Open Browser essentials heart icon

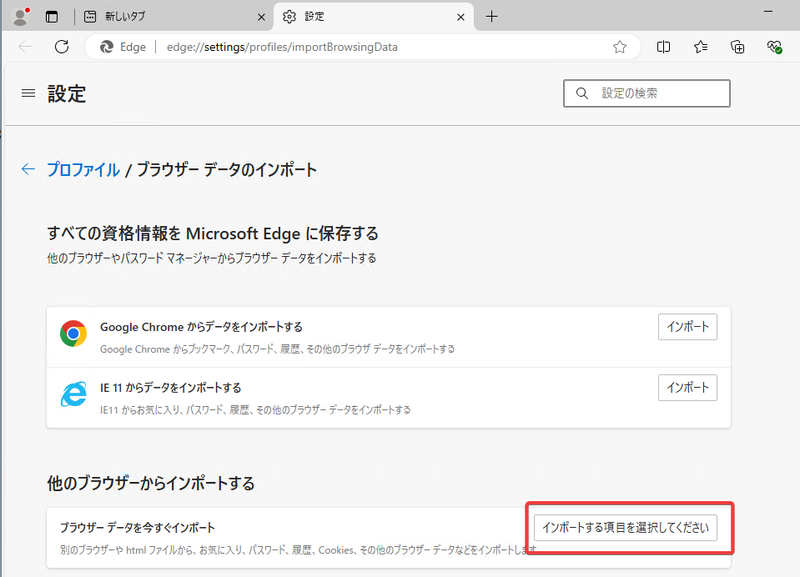coord(774,47)
